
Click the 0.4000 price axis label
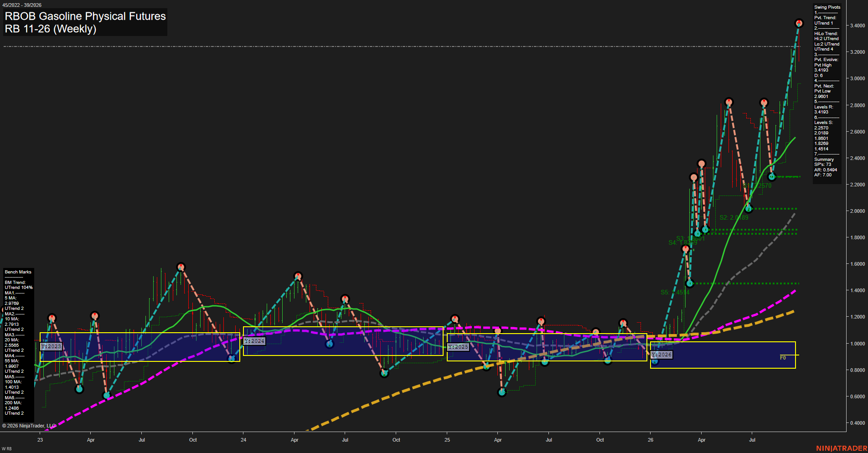click(857, 423)
